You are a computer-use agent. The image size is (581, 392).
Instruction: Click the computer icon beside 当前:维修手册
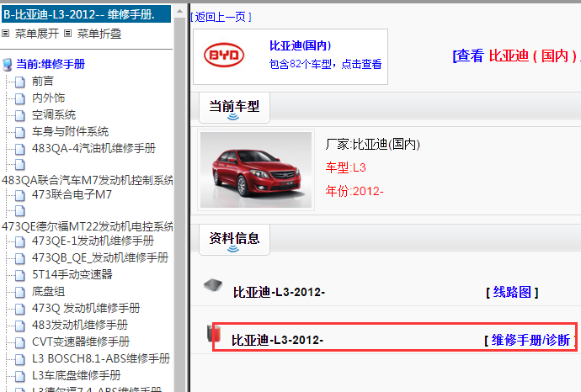[7, 65]
